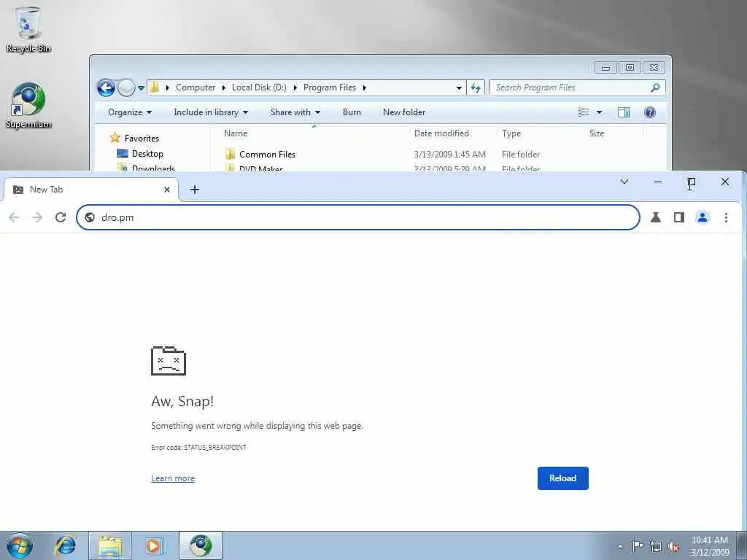The width and height of the screenshot is (747, 560).
Task: Select the Computer breadcrumb in the Explorer address bar
Action: [196, 87]
